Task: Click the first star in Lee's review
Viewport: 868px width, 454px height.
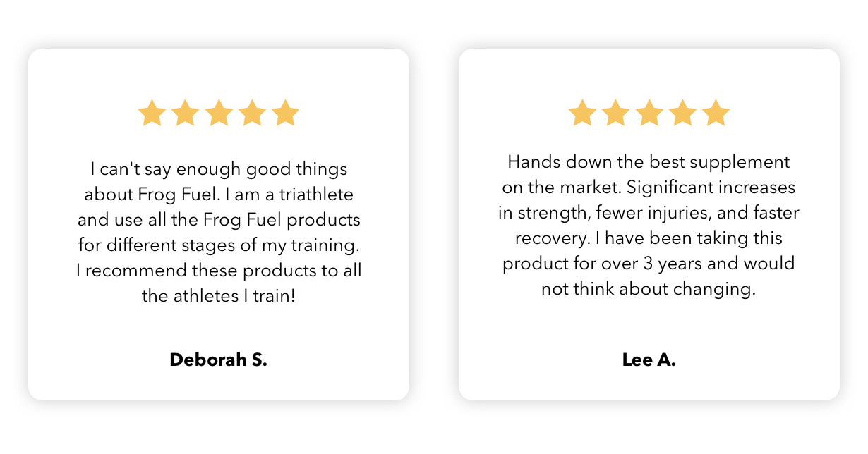Action: (x=582, y=113)
